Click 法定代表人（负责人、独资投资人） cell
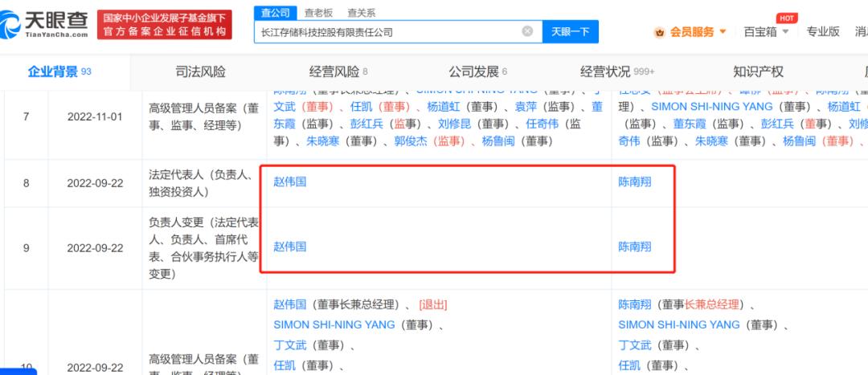 point(203,183)
